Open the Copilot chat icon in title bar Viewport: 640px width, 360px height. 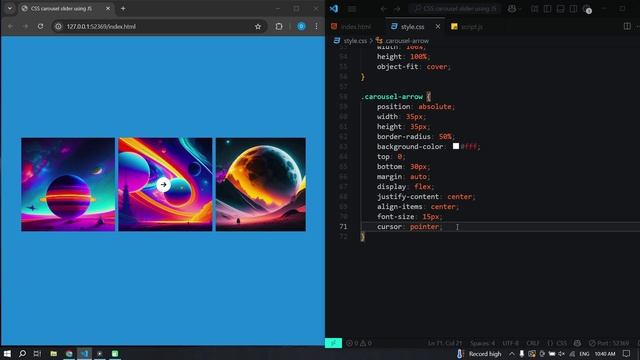pyautogui.click(x=511, y=9)
